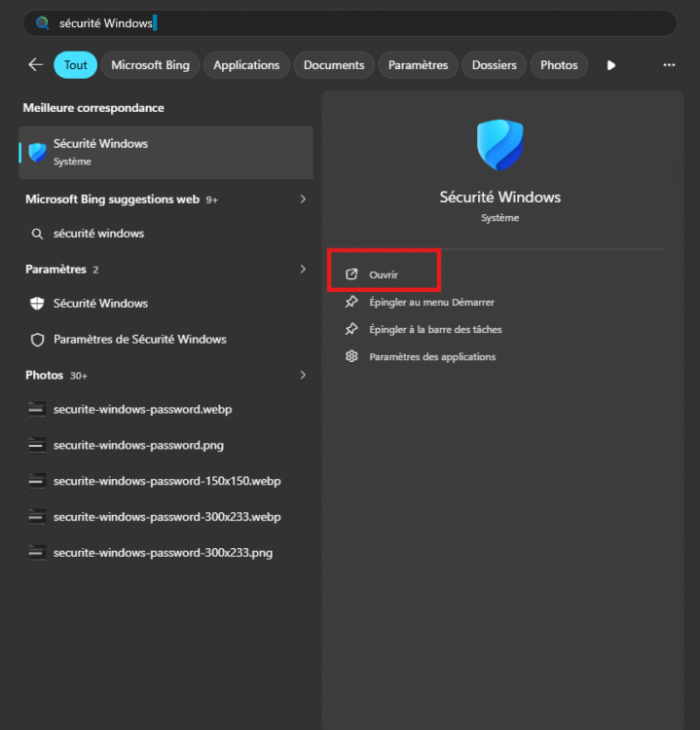This screenshot has height=730, width=700.
Task: Click the large Sécurité Windows shield logo
Action: tap(499, 145)
